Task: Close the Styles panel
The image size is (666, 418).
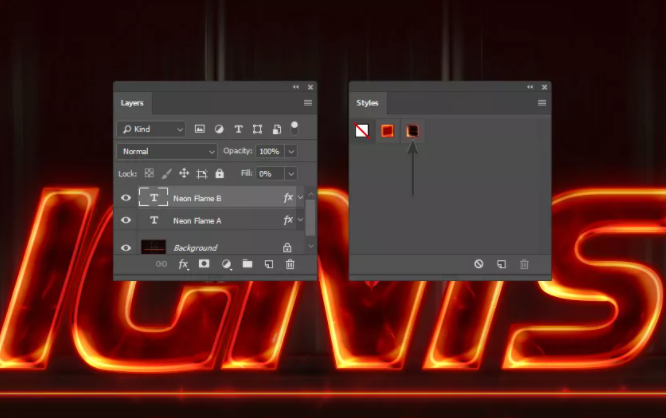Action: click(545, 87)
